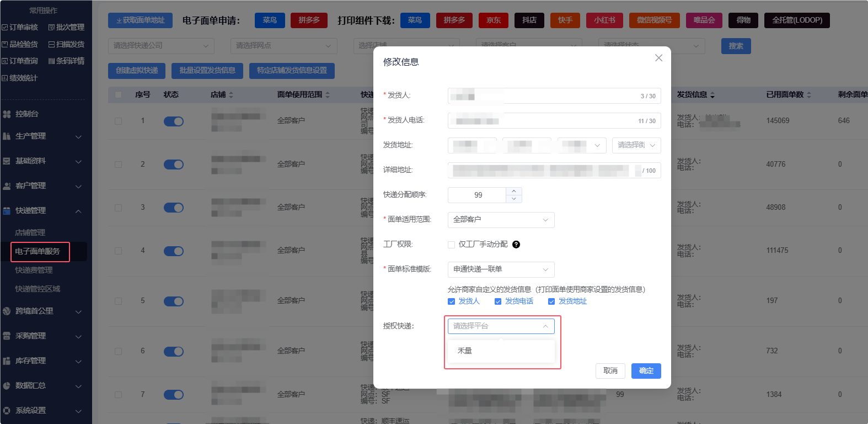Click the 控制台 dashboard icon in sidebar
The width and height of the screenshot is (868, 424).
click(x=7, y=114)
